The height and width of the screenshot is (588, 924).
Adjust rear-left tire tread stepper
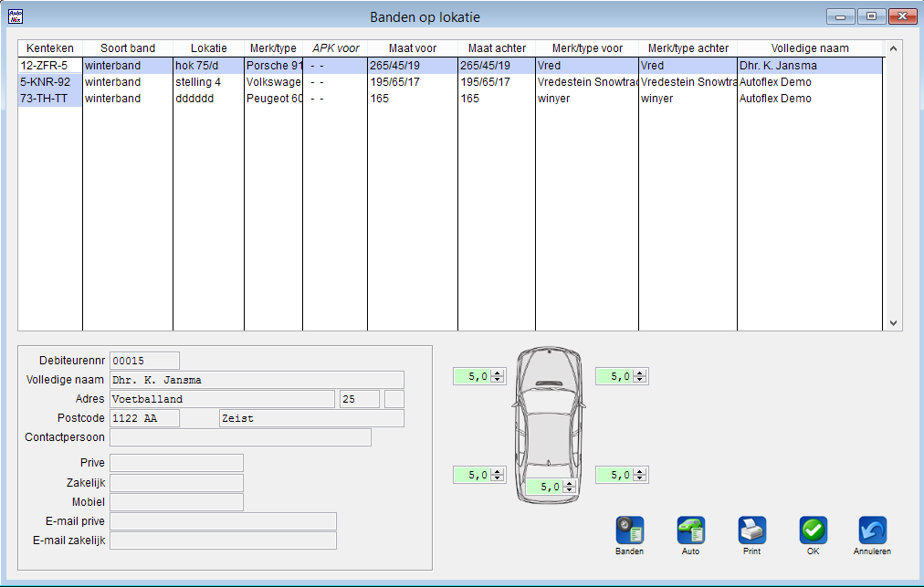point(498,475)
